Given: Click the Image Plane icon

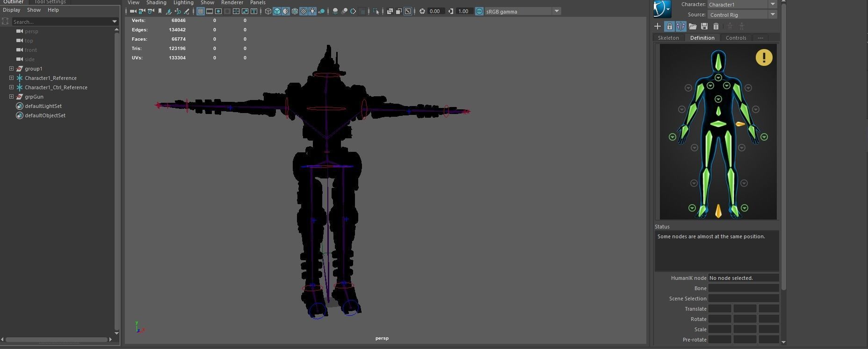Looking at the screenshot, I should coord(168,11).
